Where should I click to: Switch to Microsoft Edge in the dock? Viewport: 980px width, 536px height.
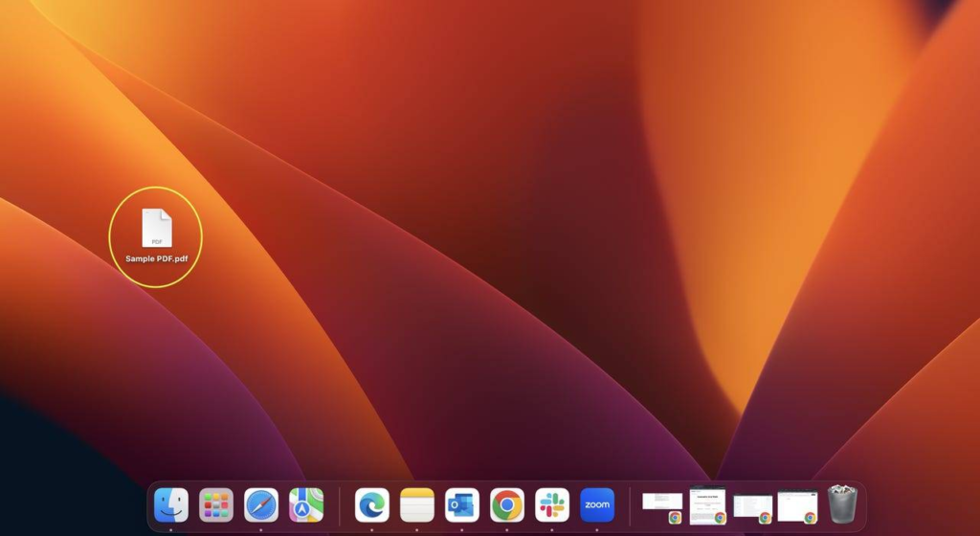click(x=371, y=504)
